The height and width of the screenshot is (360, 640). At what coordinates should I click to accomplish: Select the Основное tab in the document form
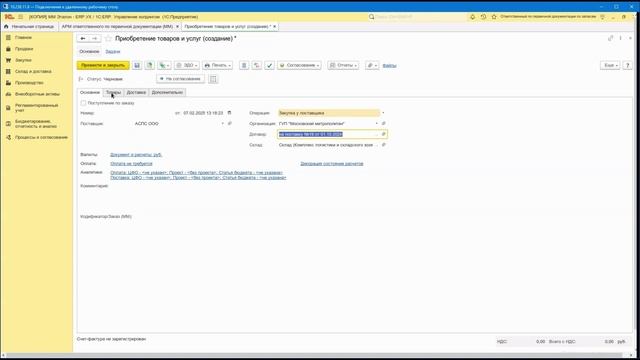click(x=90, y=92)
